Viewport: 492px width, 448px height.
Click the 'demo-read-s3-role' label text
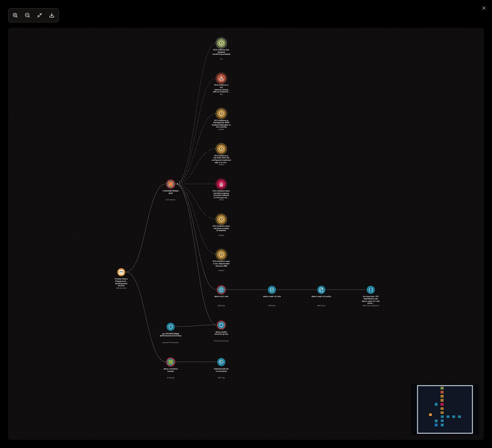272,296
